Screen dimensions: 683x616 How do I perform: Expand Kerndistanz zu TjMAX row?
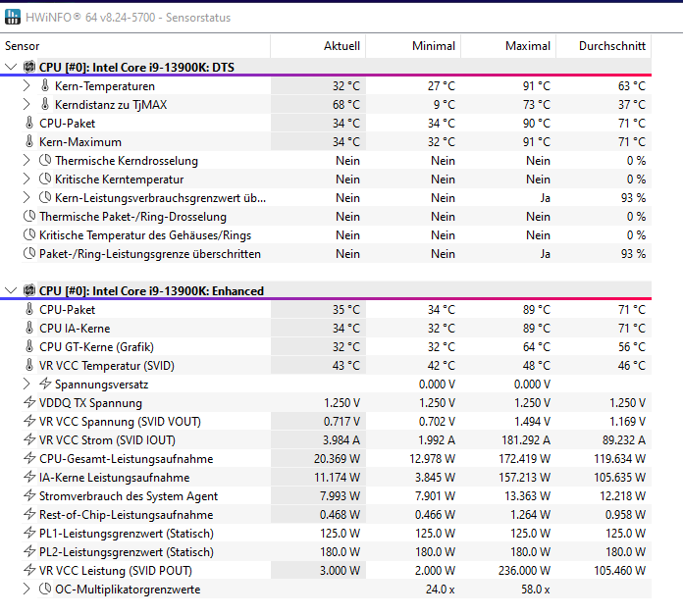tap(26, 105)
